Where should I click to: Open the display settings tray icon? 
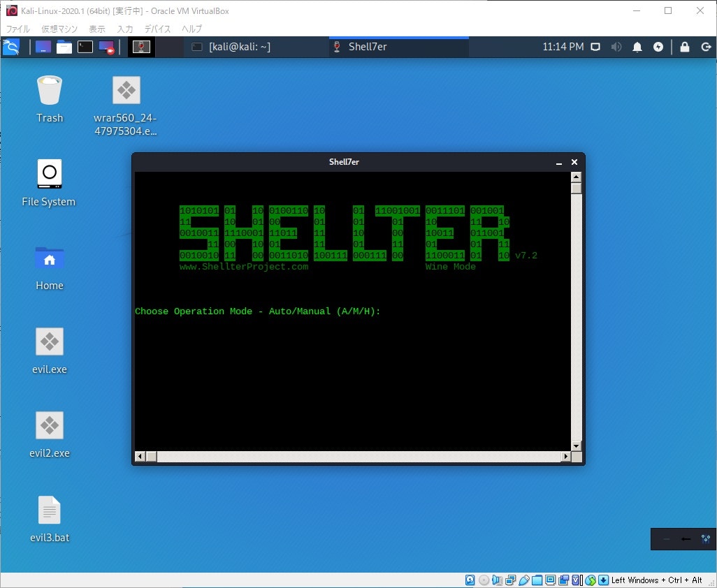(595, 47)
